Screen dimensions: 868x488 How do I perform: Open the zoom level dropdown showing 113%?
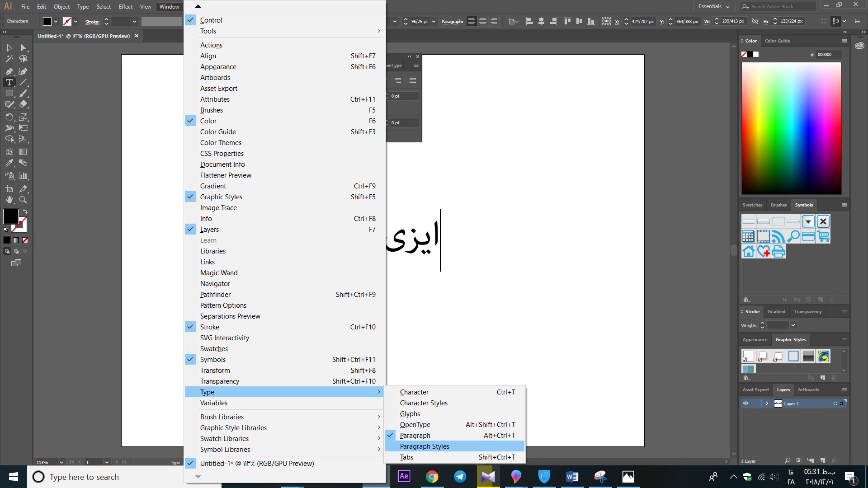coord(62,462)
